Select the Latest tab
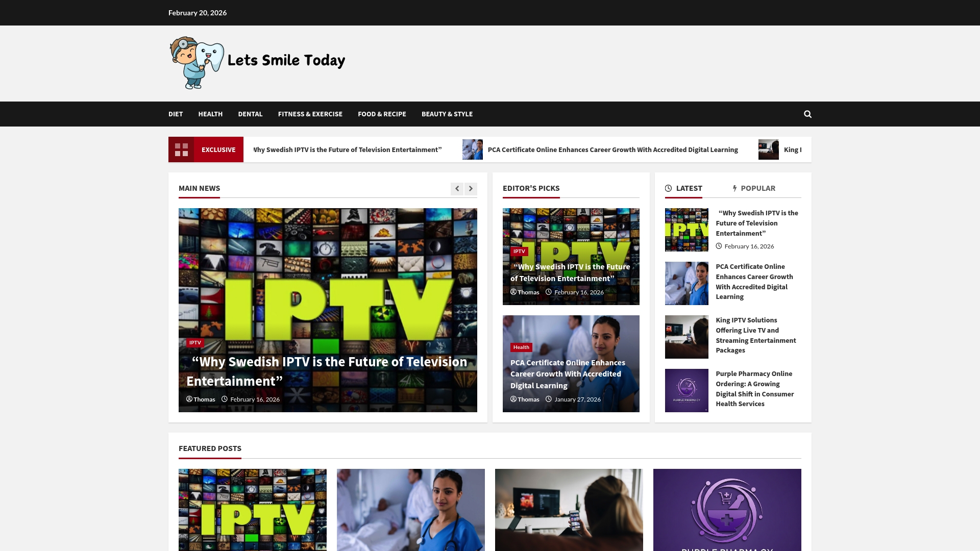This screenshot has height=551, width=980. click(x=683, y=188)
